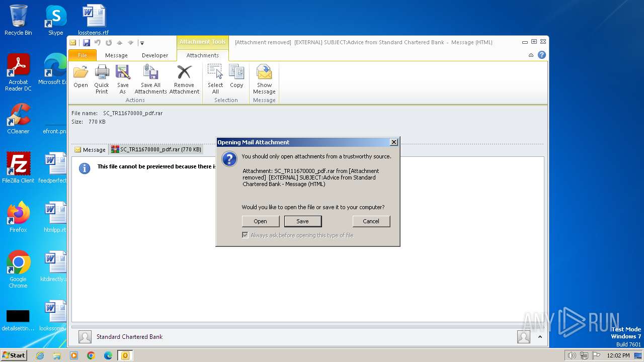Expand the People Pane arrow

540,337
